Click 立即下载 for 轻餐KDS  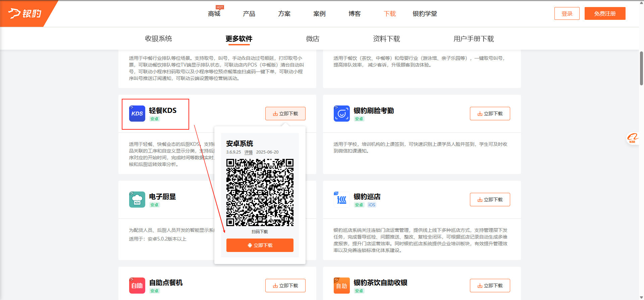(285, 114)
